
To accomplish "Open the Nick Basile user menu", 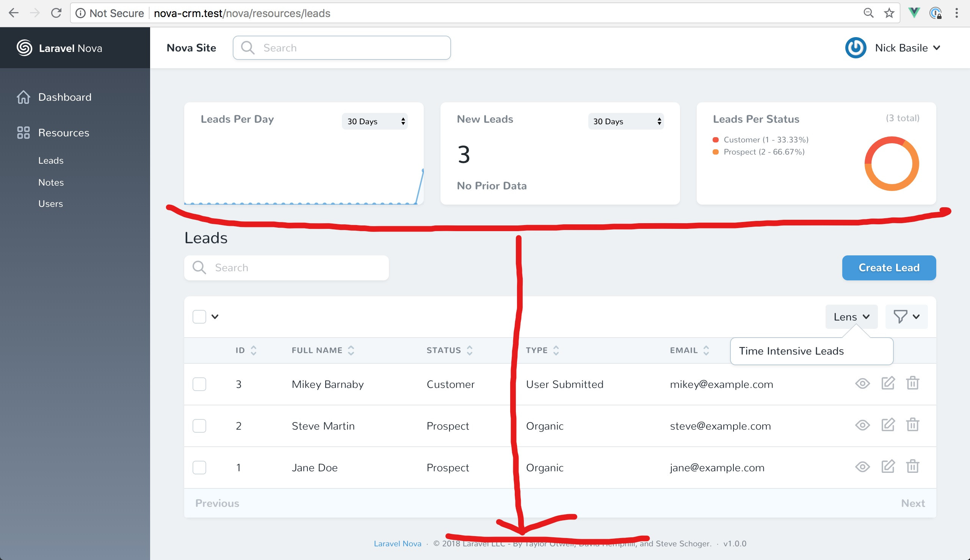I will pyautogui.click(x=901, y=48).
